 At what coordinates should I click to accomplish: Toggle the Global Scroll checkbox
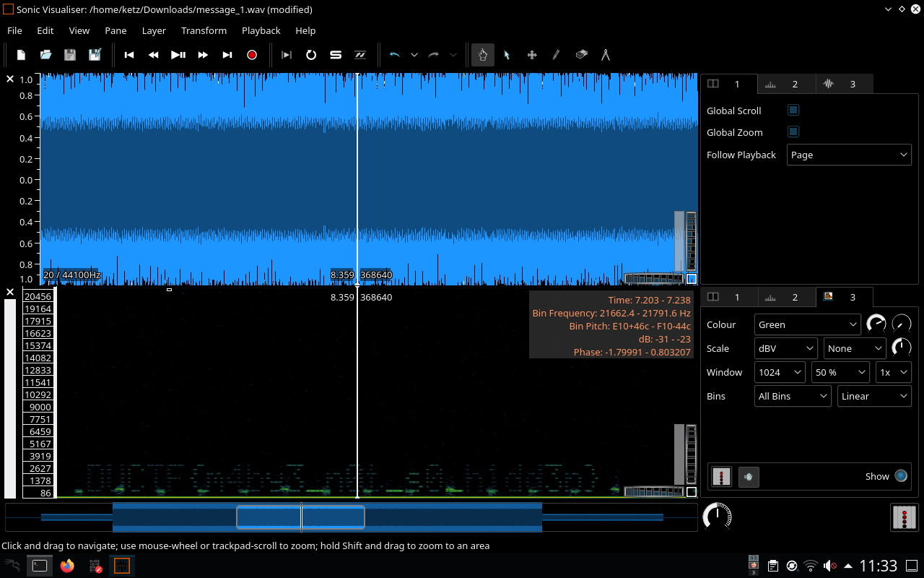793,111
